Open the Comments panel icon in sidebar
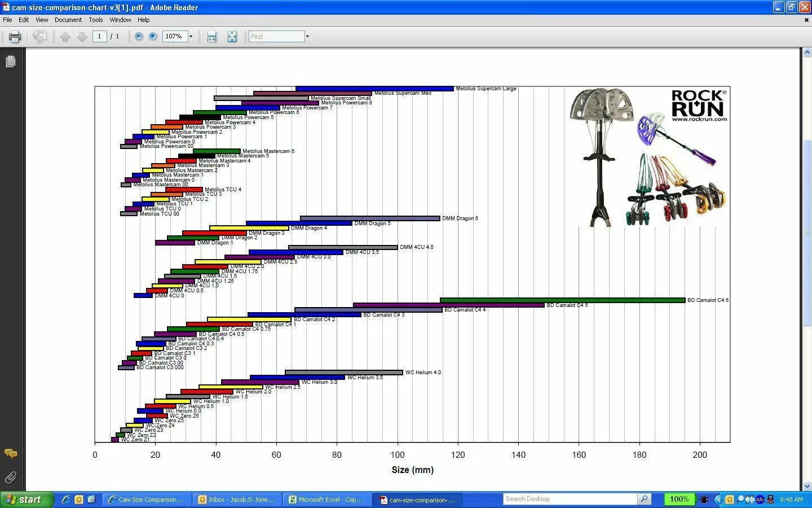 (11, 453)
